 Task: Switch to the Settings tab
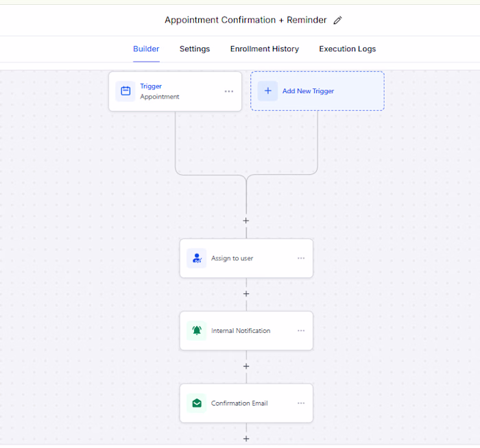195,49
